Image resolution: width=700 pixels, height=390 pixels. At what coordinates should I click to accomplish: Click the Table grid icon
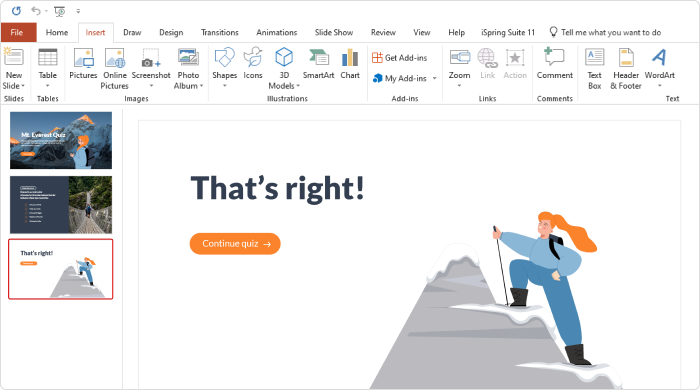(x=47, y=58)
